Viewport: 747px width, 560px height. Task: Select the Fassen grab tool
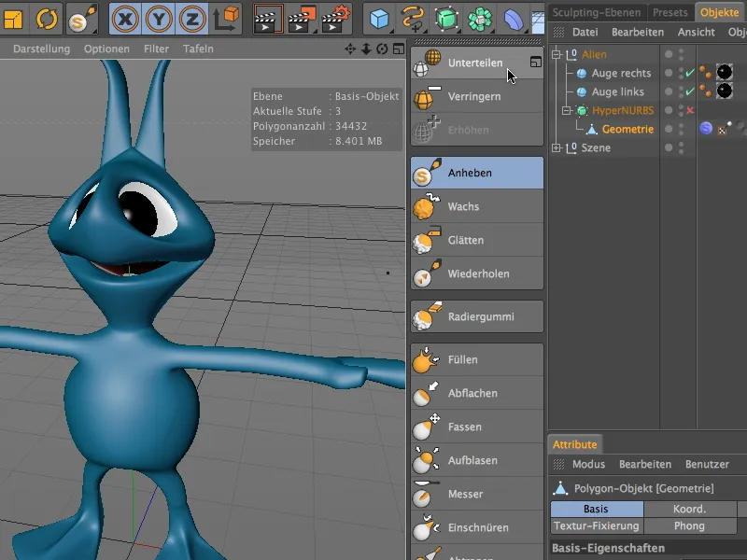pos(476,427)
